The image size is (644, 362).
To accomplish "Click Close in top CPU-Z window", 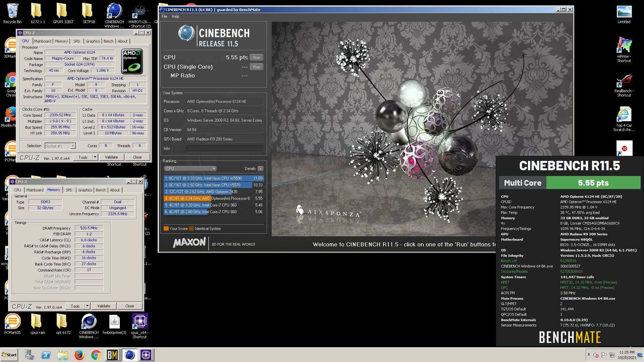I will click(x=137, y=157).
